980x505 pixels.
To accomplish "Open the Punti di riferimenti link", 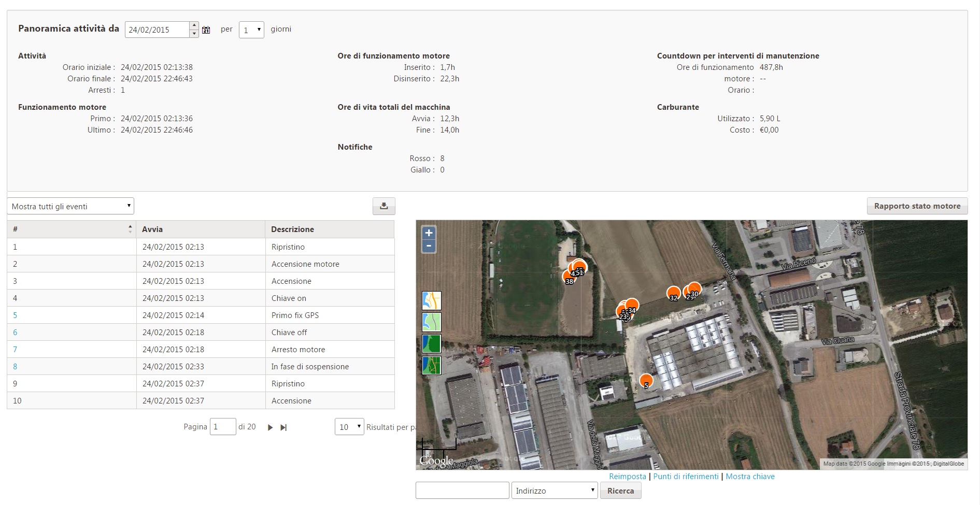I will click(686, 477).
